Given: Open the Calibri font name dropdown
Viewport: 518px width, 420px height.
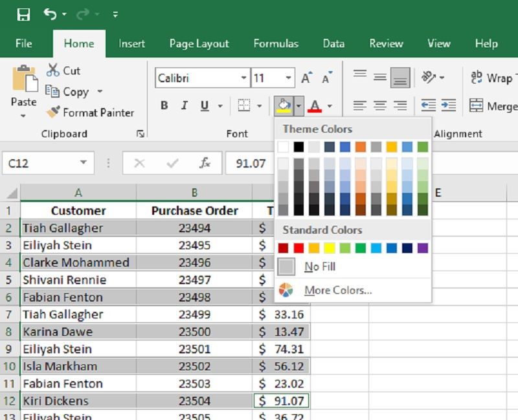Looking at the screenshot, I should pos(243,78).
